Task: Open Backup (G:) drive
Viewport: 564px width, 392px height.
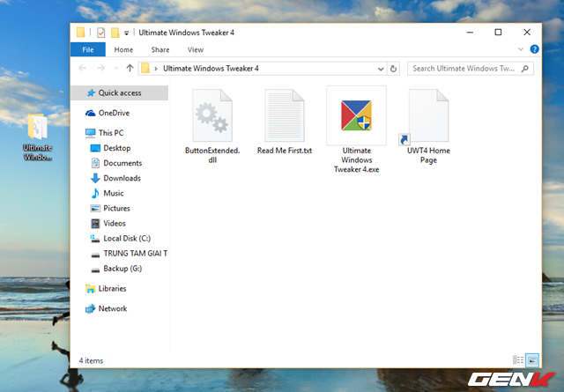Action: click(x=115, y=269)
